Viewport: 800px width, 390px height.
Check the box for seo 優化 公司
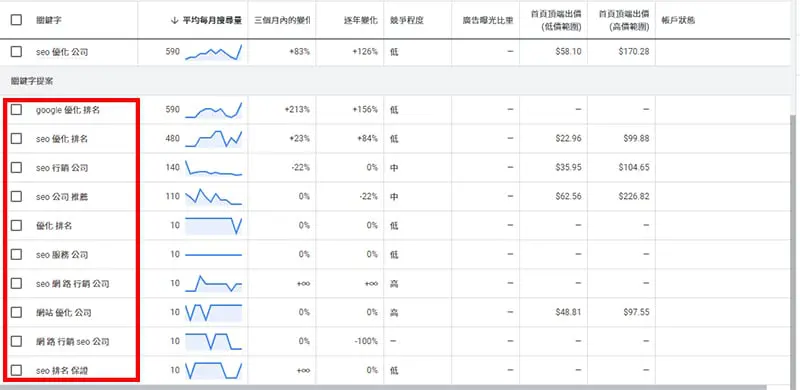[16, 52]
